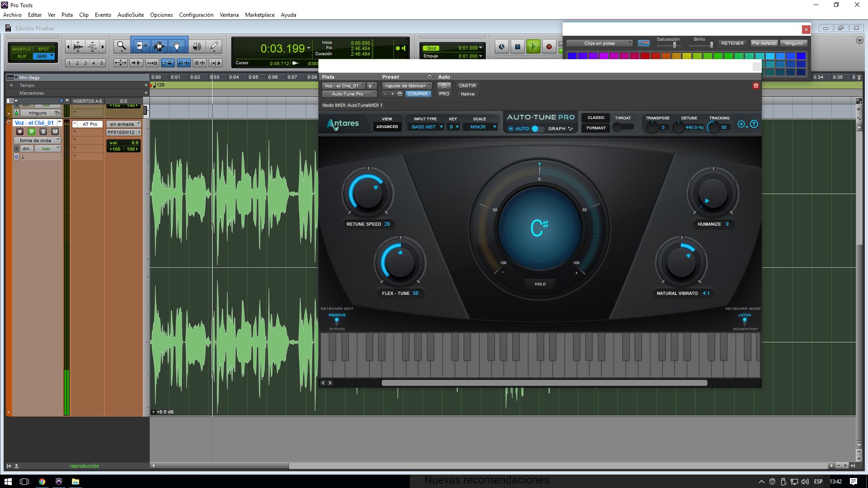
Task: Open the INPUT TYPE dropdown showing BASS INST
Action: pyautogui.click(x=426, y=127)
